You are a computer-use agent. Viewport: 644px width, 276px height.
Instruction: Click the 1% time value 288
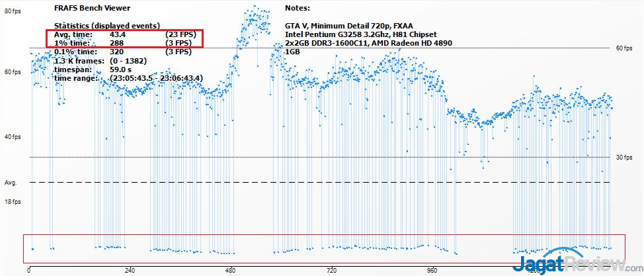[x=116, y=42]
